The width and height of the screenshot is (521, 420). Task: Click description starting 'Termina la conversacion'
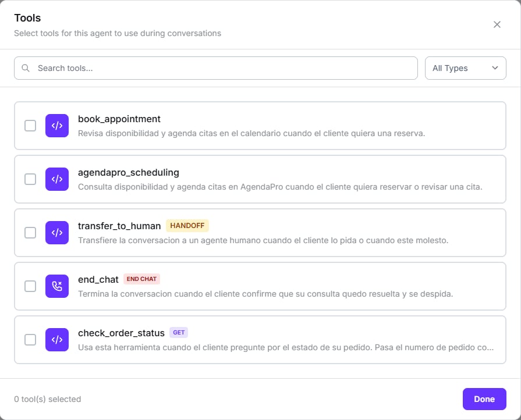click(265, 294)
